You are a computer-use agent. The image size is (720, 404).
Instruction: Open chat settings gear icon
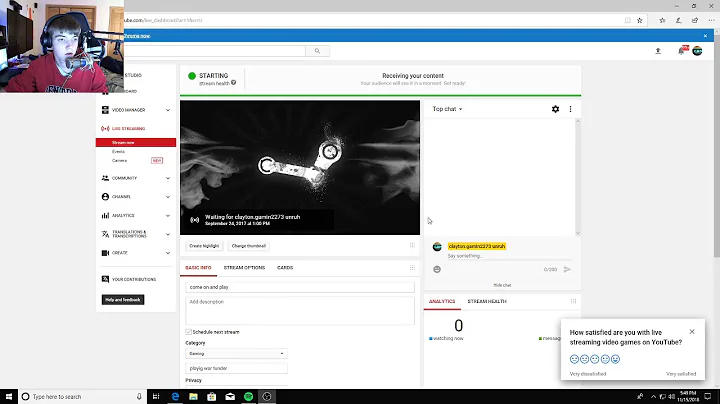point(555,109)
